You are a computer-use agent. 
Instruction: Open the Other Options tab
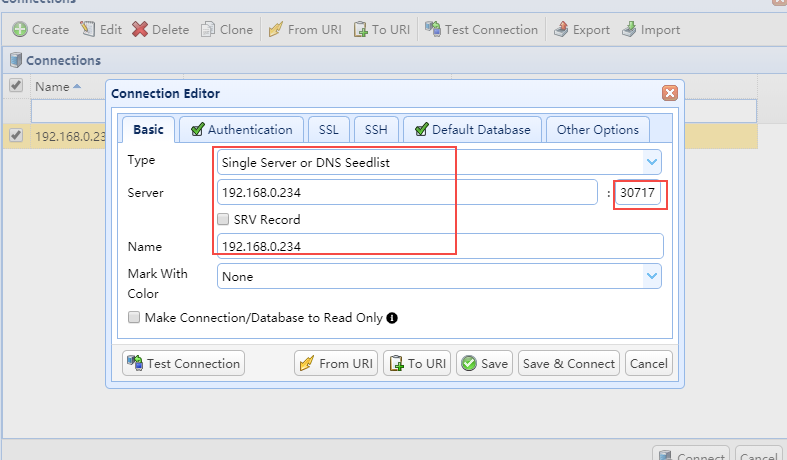coord(598,130)
